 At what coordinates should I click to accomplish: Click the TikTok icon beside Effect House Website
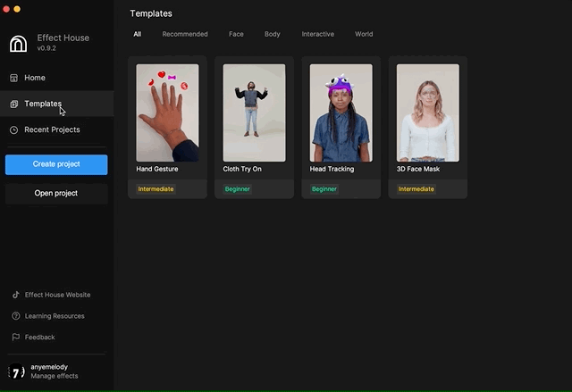coord(16,295)
